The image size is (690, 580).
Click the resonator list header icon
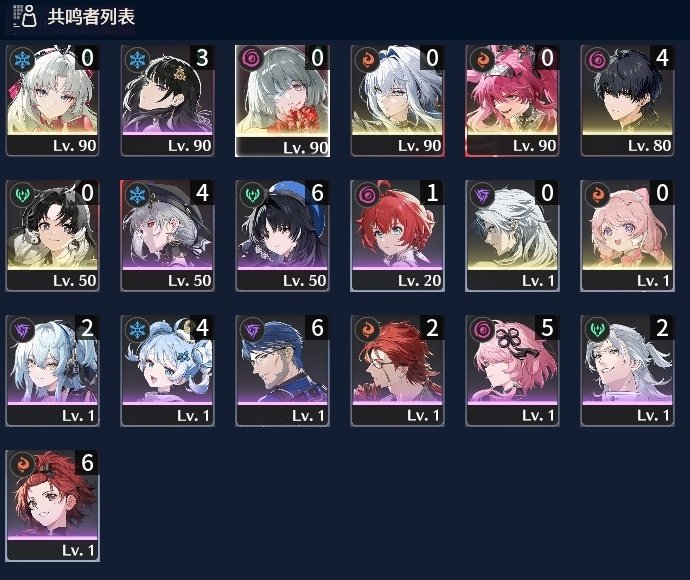(x=25, y=16)
